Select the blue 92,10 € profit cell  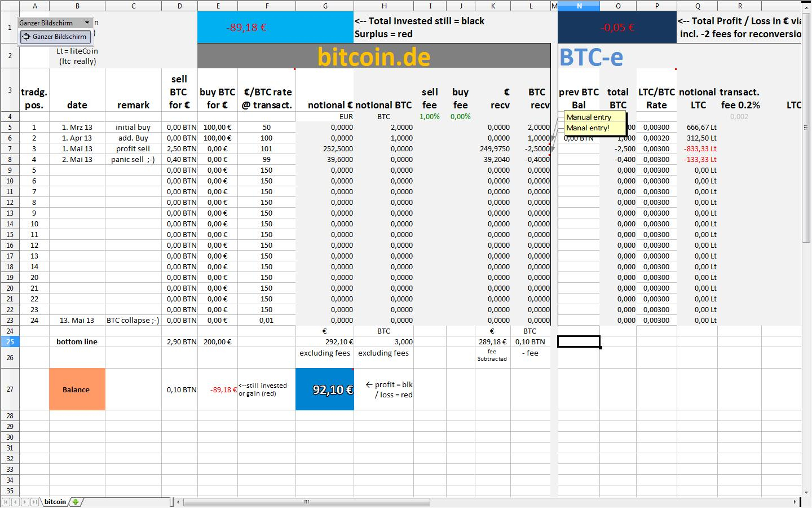click(325, 389)
